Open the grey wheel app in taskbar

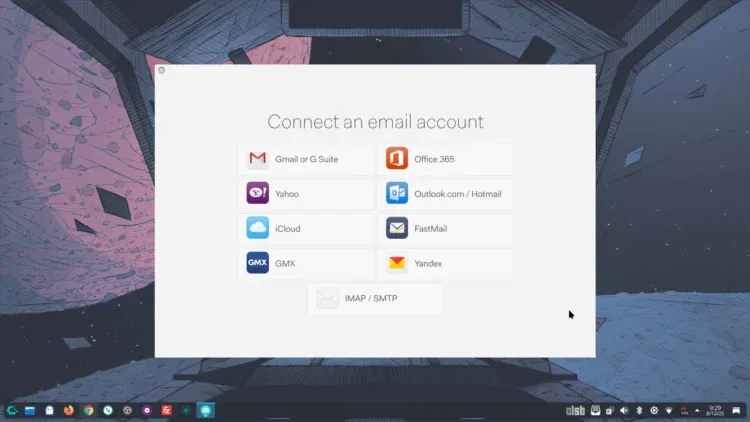point(127,411)
